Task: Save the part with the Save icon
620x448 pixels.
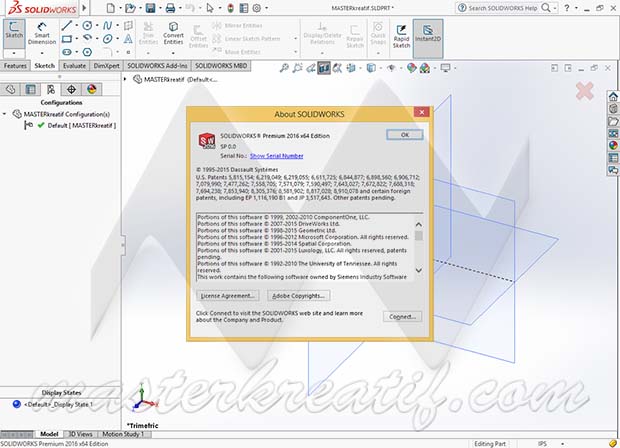Action: pyautogui.click(x=150, y=8)
